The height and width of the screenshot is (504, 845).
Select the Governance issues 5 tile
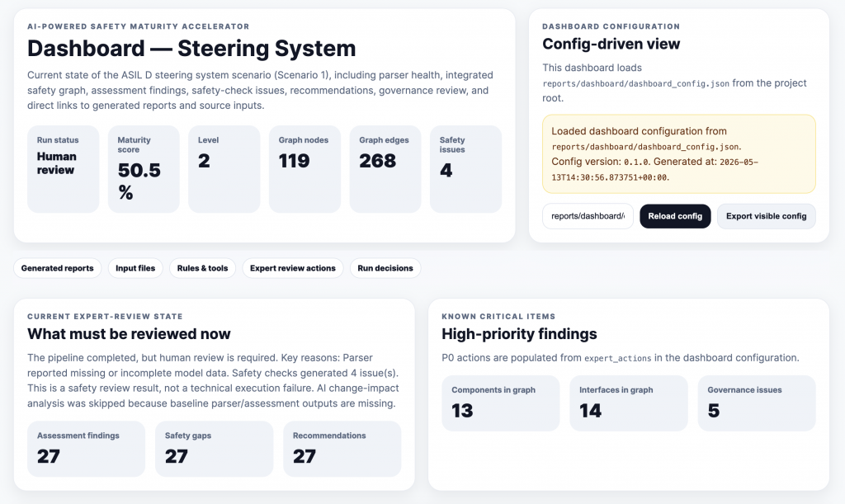[757, 403]
